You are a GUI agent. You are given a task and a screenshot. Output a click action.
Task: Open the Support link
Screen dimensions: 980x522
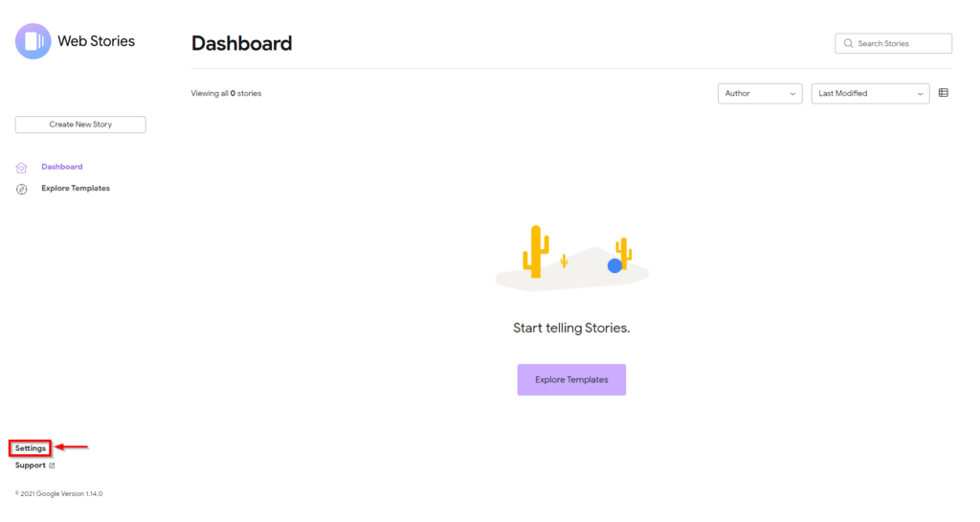30,465
